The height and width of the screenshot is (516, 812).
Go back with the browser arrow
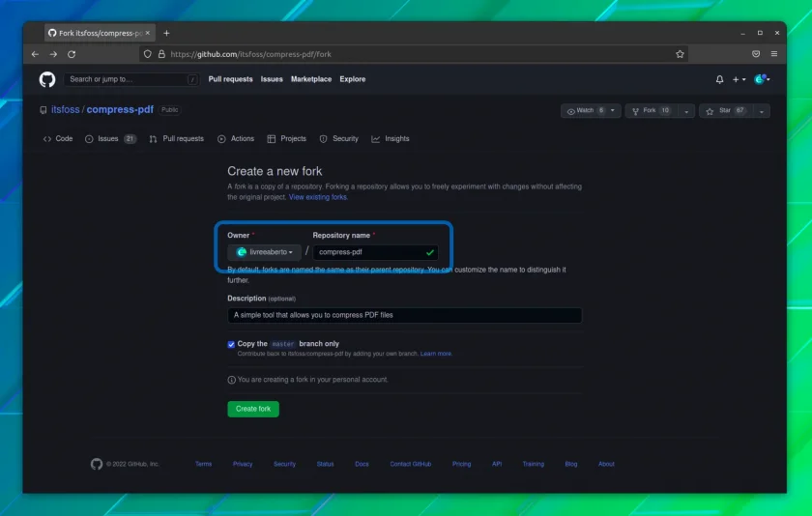(35, 54)
